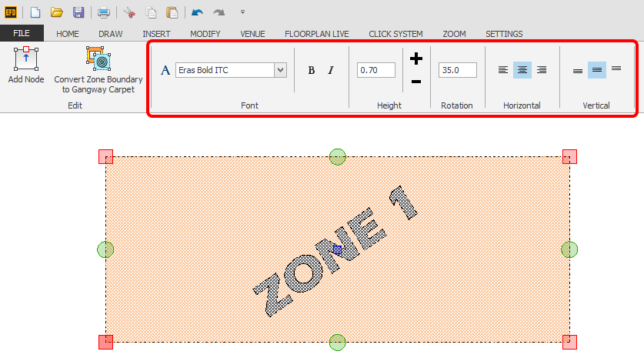Viewport: 644px width, 358px height.
Task: Click the Add Node tool
Action: tap(26, 65)
